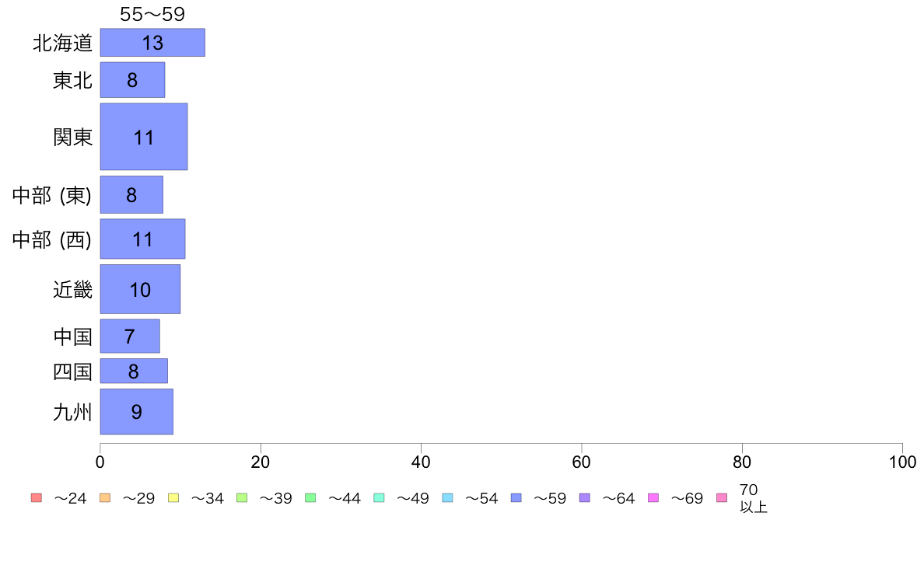Select the 北海道 bar showing 13
Viewport: 924px width, 572px height.
[x=152, y=43]
